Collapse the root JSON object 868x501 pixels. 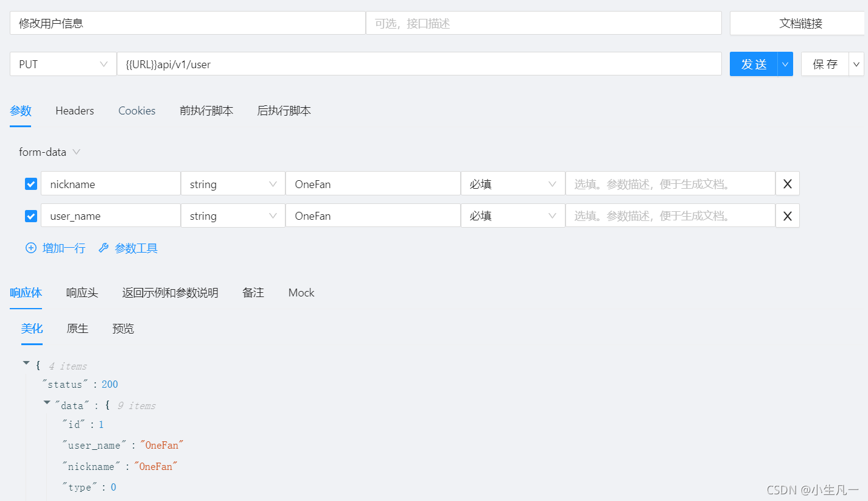coord(26,363)
